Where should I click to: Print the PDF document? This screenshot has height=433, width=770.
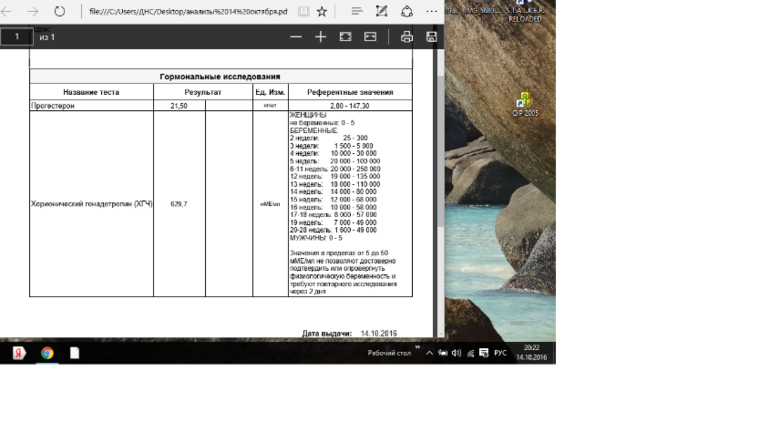tap(407, 37)
